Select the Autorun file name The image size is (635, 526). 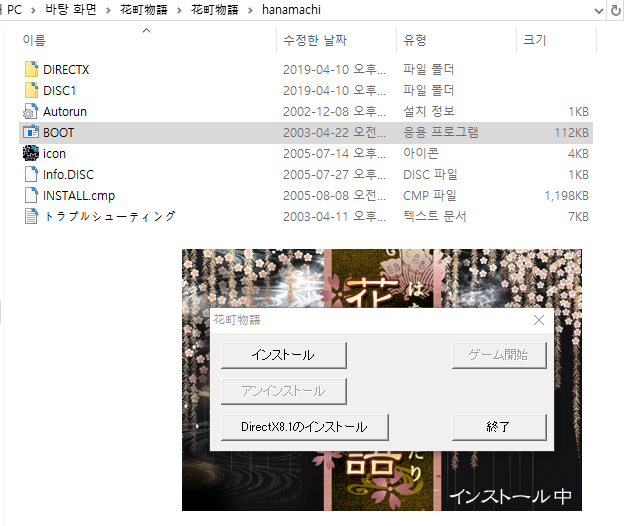(x=65, y=112)
